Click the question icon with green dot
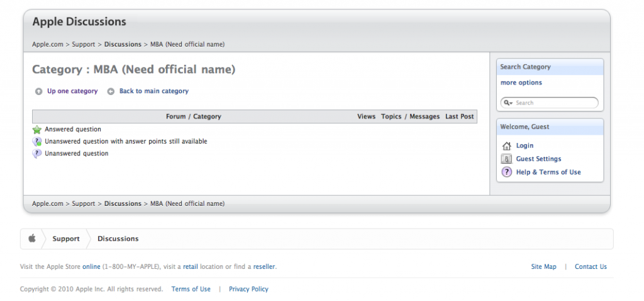Viewport: 644px width, 301px height. [x=37, y=142]
